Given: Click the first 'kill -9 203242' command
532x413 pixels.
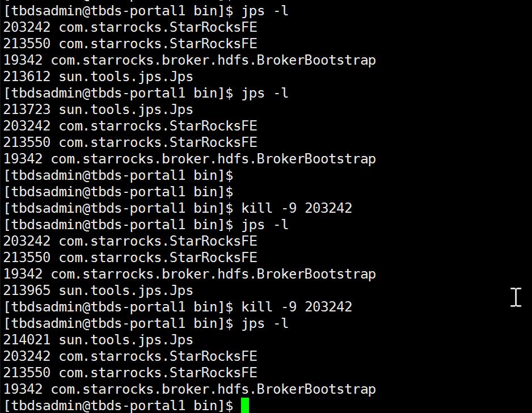Looking at the screenshot, I should click(x=297, y=208).
